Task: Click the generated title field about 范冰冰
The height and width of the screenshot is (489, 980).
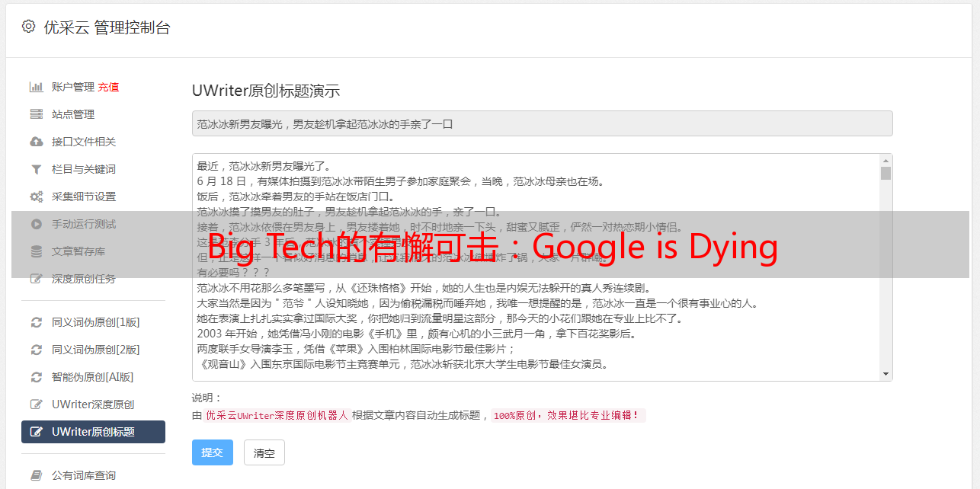Action: (541, 123)
